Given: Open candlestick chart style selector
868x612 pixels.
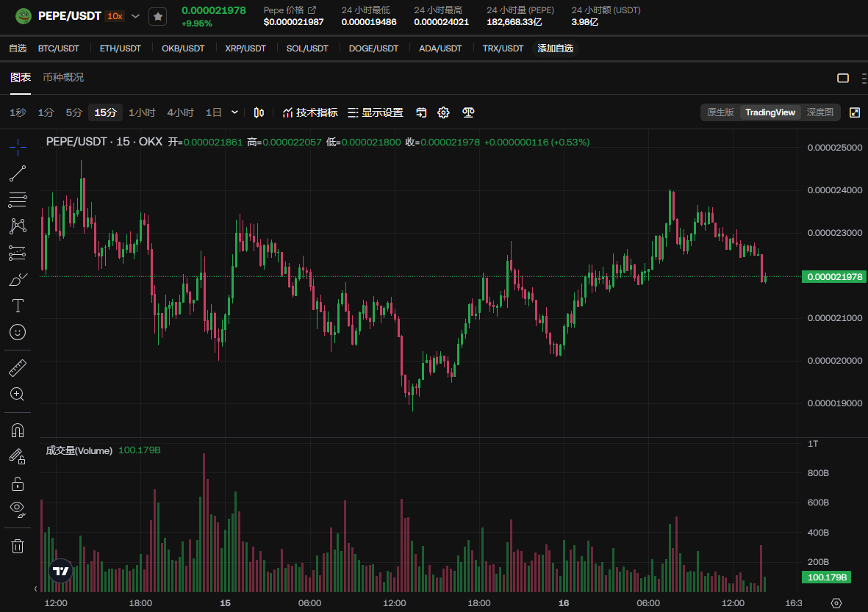Looking at the screenshot, I should pos(259,112).
